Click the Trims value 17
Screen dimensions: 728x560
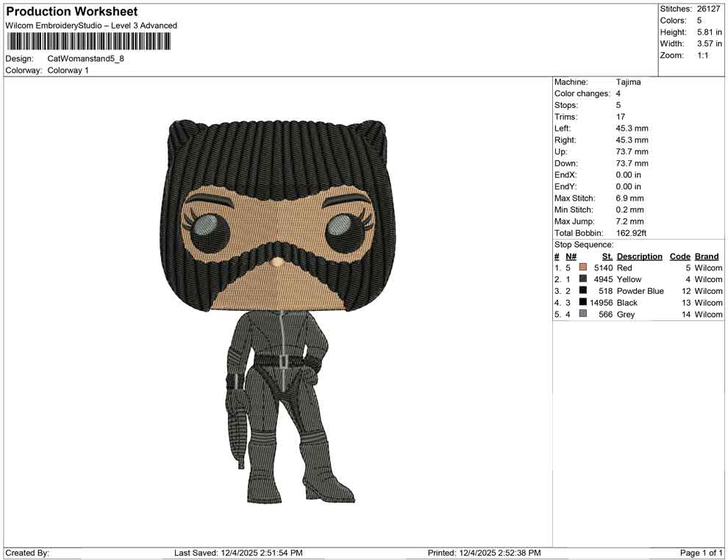click(x=621, y=117)
